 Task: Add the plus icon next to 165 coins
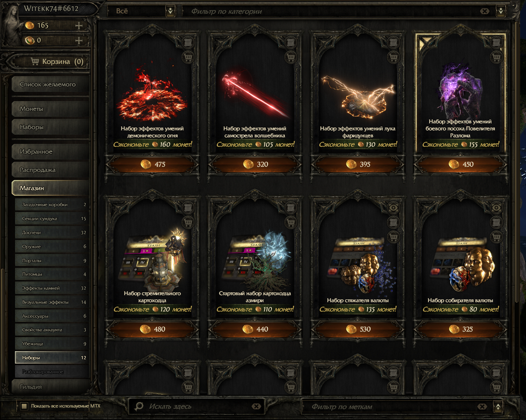tap(79, 25)
